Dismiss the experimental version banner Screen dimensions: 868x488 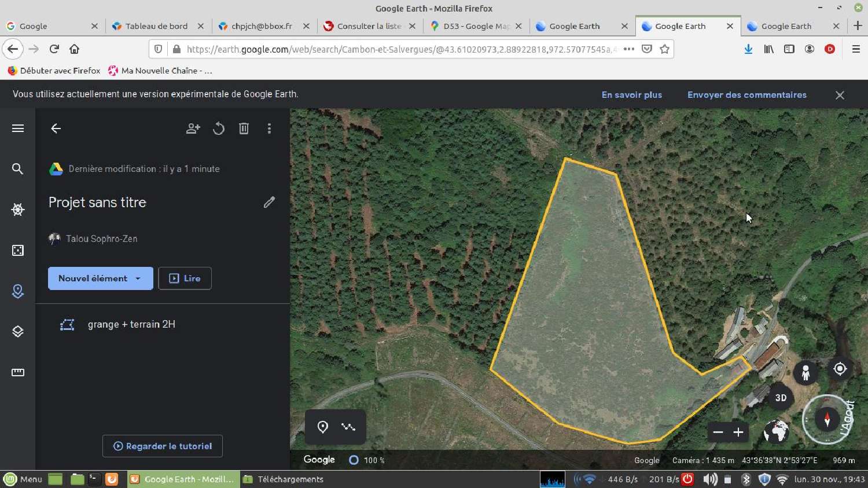pyautogui.click(x=840, y=95)
